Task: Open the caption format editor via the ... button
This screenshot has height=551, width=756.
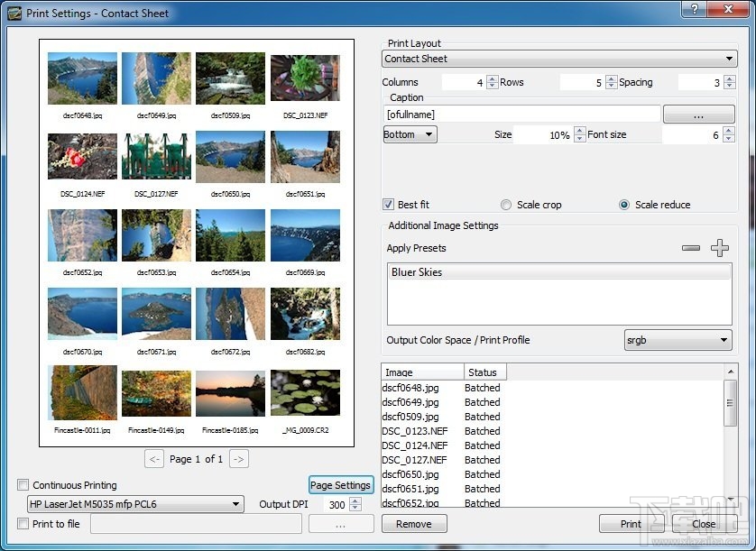Action: 699,114
